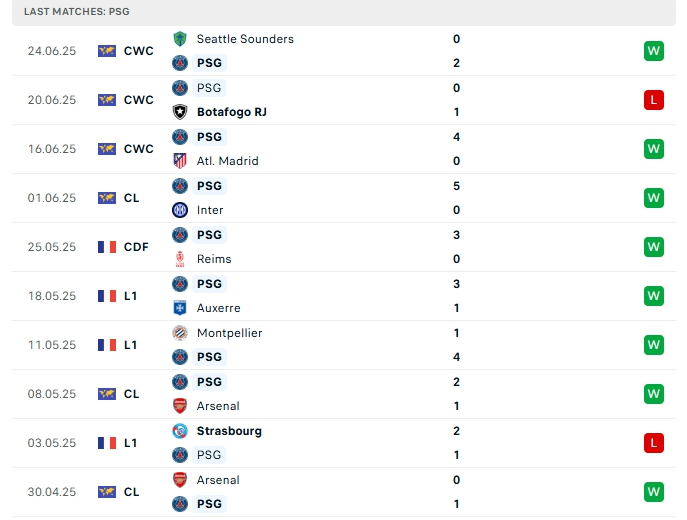
Task: Open the Atl. Madrid team link
Action: click(x=227, y=161)
